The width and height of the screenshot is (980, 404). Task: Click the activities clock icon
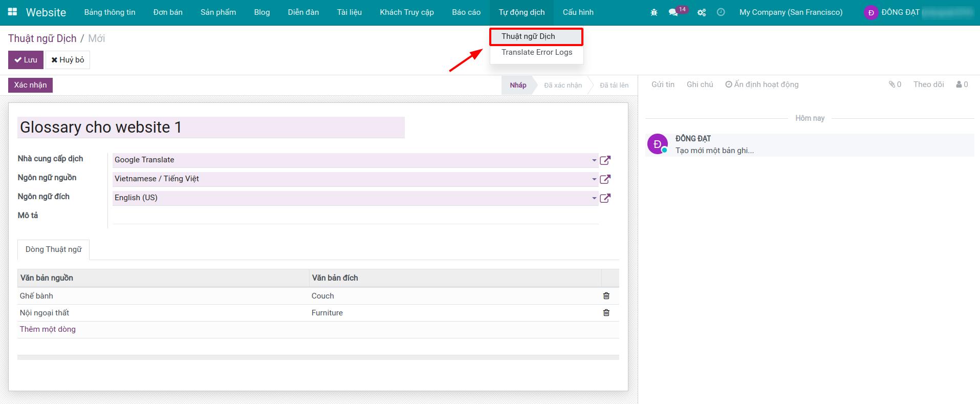pyautogui.click(x=721, y=12)
